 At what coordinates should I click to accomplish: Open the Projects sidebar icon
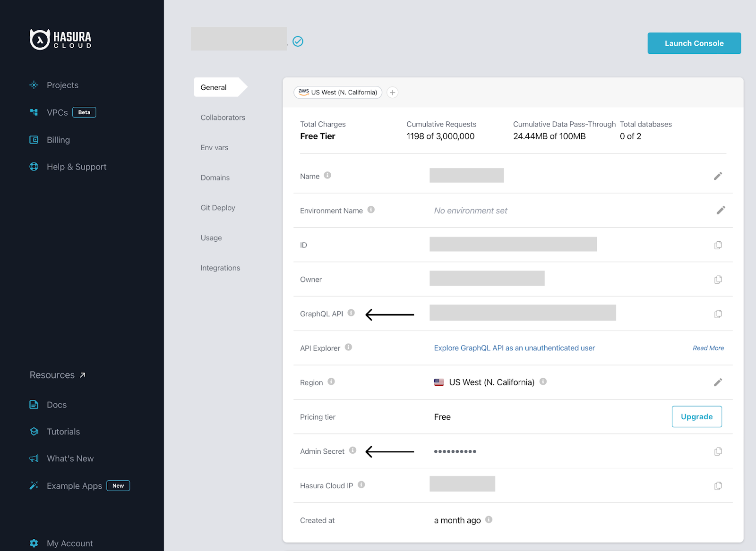pos(34,85)
